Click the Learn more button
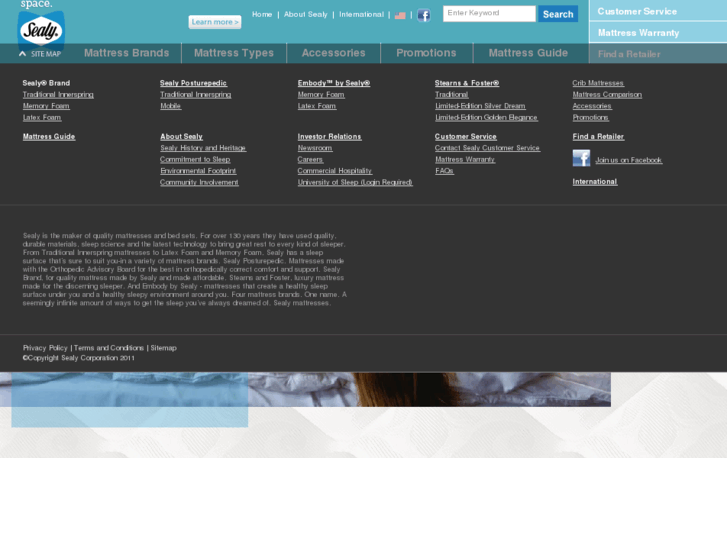Viewport: 727px width, 545px height. [215, 22]
